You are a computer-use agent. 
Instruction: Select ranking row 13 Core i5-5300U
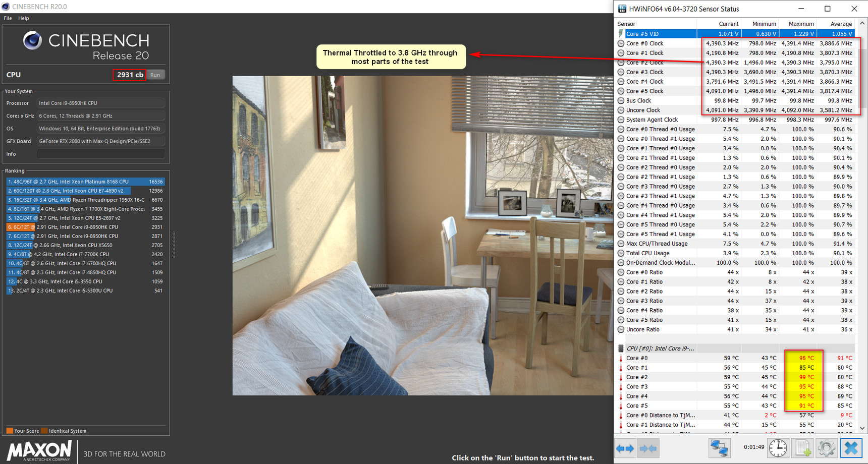point(85,291)
